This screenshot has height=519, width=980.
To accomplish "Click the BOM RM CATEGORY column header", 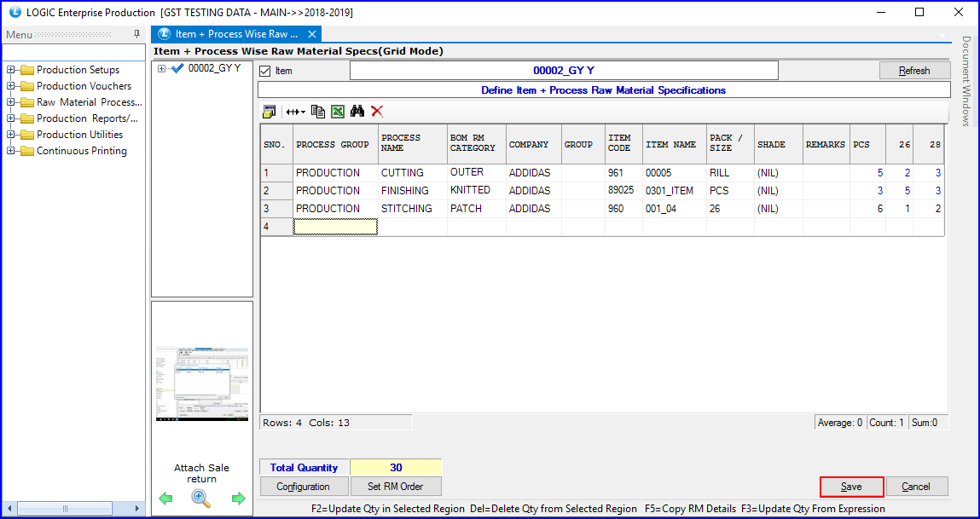I will point(476,144).
